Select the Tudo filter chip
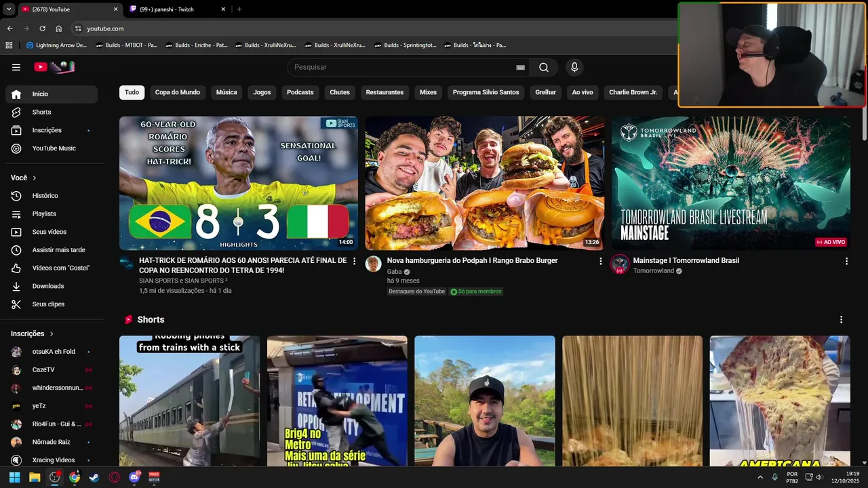This screenshot has height=488, width=868. click(132, 92)
